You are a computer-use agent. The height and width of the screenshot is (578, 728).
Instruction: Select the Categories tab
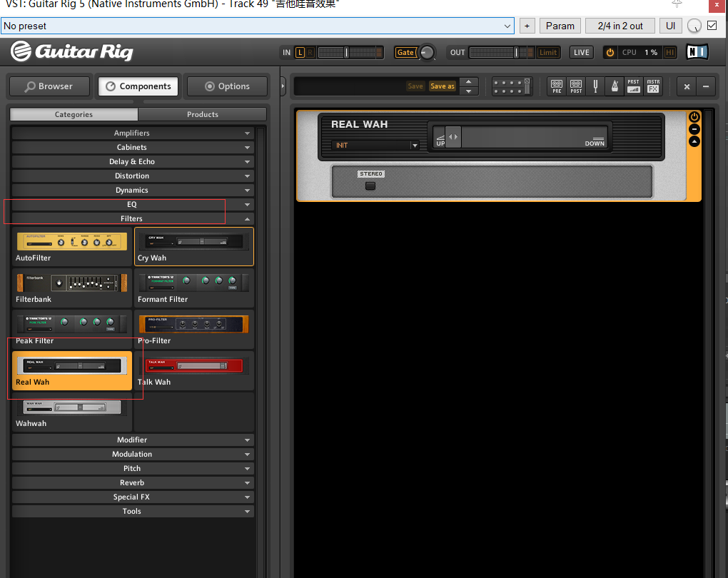[74, 114]
